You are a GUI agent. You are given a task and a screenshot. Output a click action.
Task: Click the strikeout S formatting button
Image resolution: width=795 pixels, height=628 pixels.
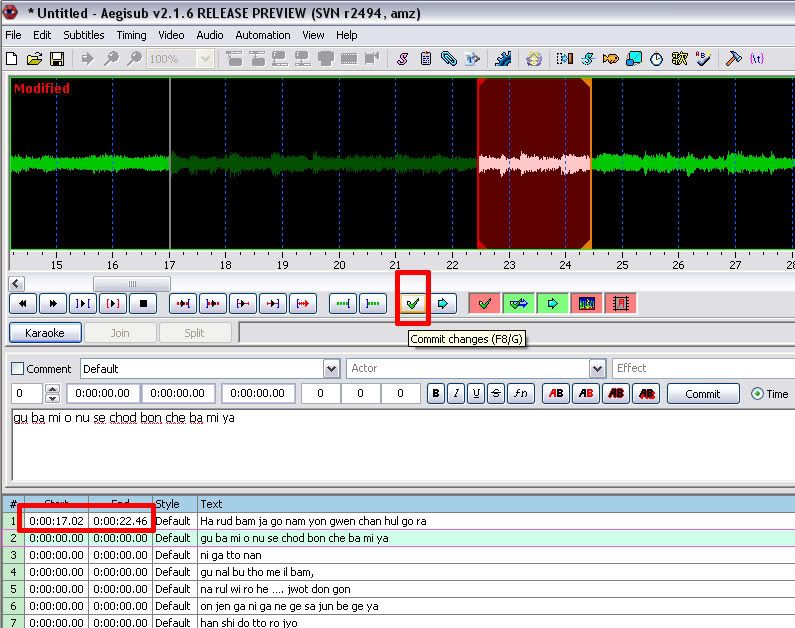point(497,394)
